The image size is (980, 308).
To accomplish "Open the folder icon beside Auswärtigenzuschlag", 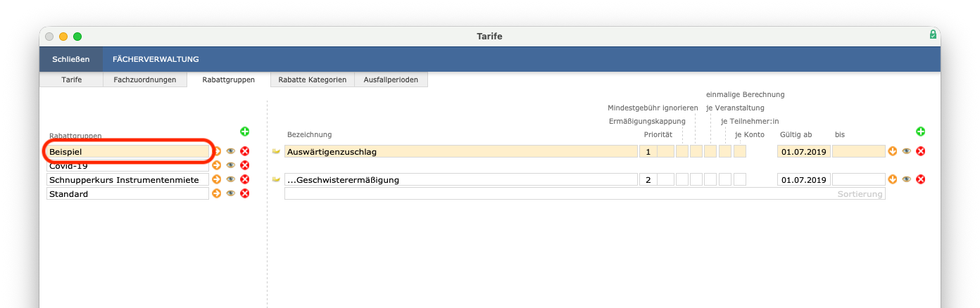I will (x=276, y=151).
